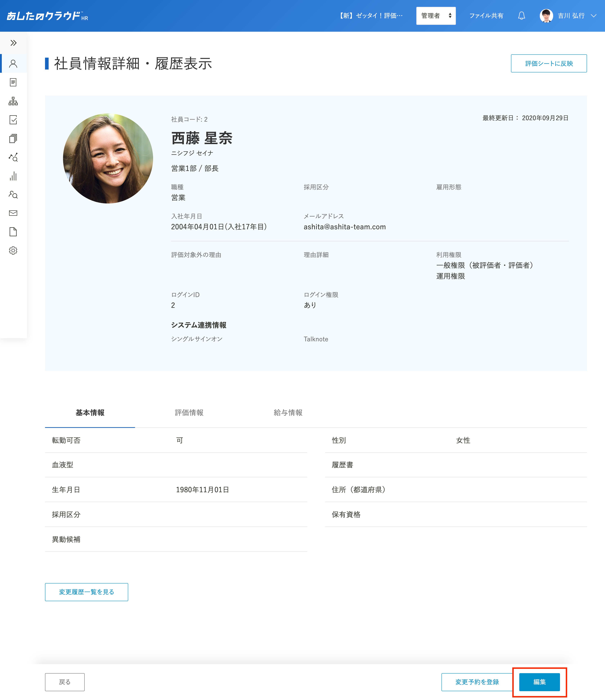Open the document list sidebar icon

click(x=13, y=82)
